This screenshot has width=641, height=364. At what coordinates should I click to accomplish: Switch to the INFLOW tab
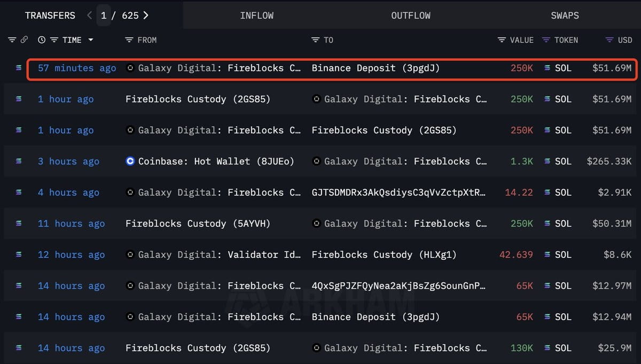tap(256, 15)
